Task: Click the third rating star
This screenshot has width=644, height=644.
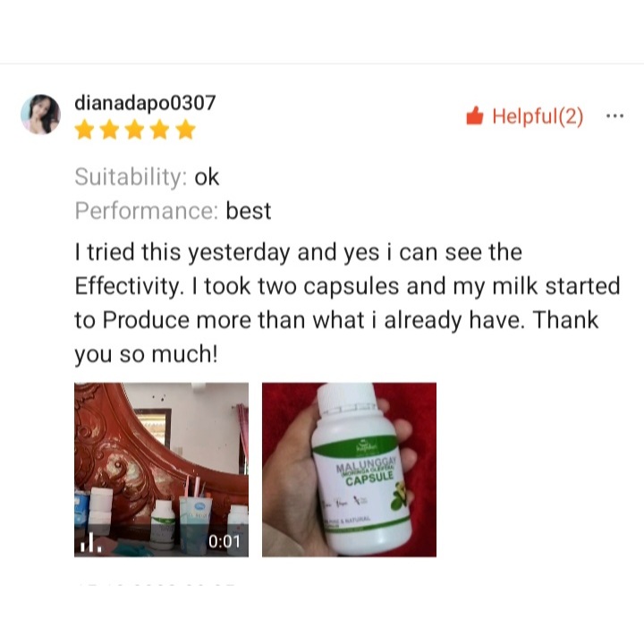Action: coord(135,130)
